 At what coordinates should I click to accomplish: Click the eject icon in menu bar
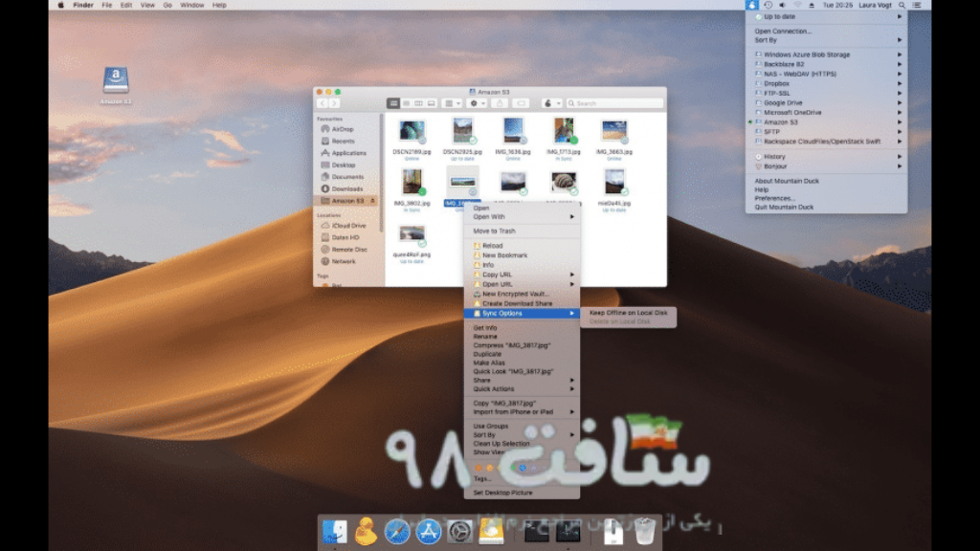click(812, 5)
